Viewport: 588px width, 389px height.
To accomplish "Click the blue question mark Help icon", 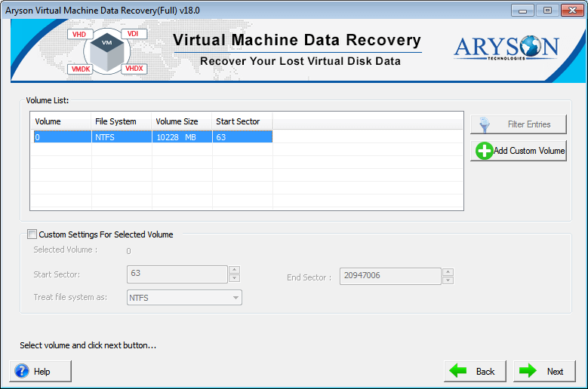I will (22, 371).
